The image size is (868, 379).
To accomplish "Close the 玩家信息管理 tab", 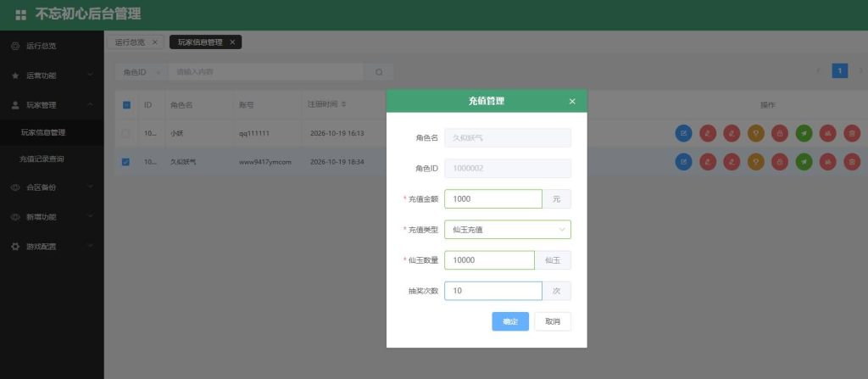I will click(x=232, y=42).
